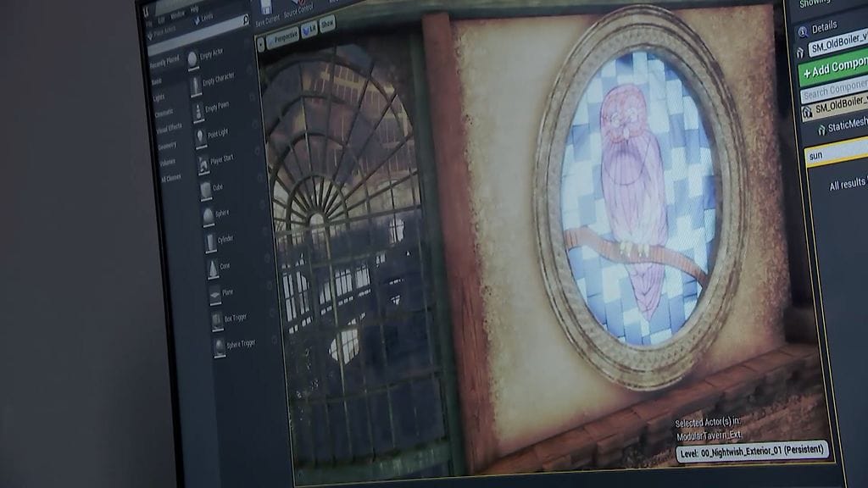868x488 pixels.
Task: Choose the Point Light icon
Action: click(201, 137)
